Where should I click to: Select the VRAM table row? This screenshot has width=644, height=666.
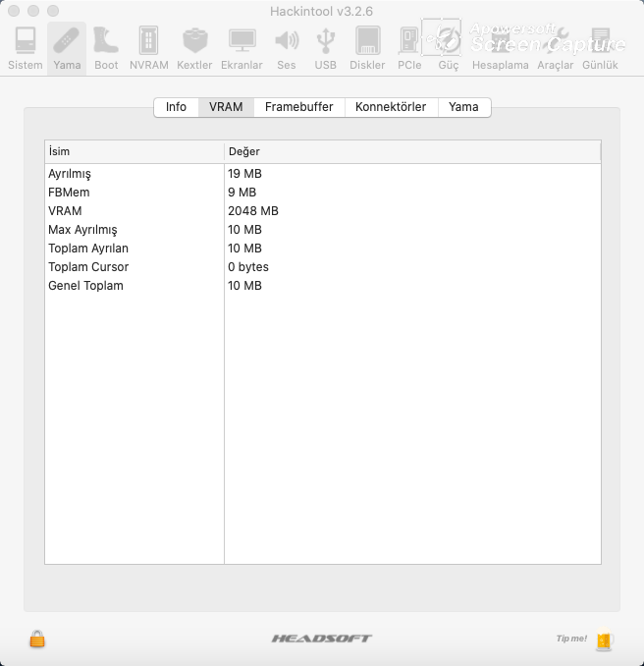tap(323, 211)
